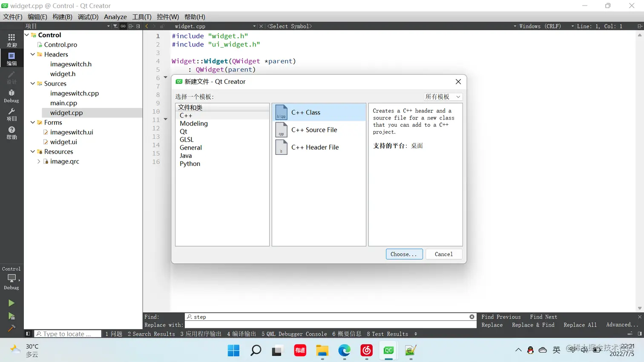Open the 帮助 help mode in sidebar
The image size is (644, 362).
tap(11, 133)
